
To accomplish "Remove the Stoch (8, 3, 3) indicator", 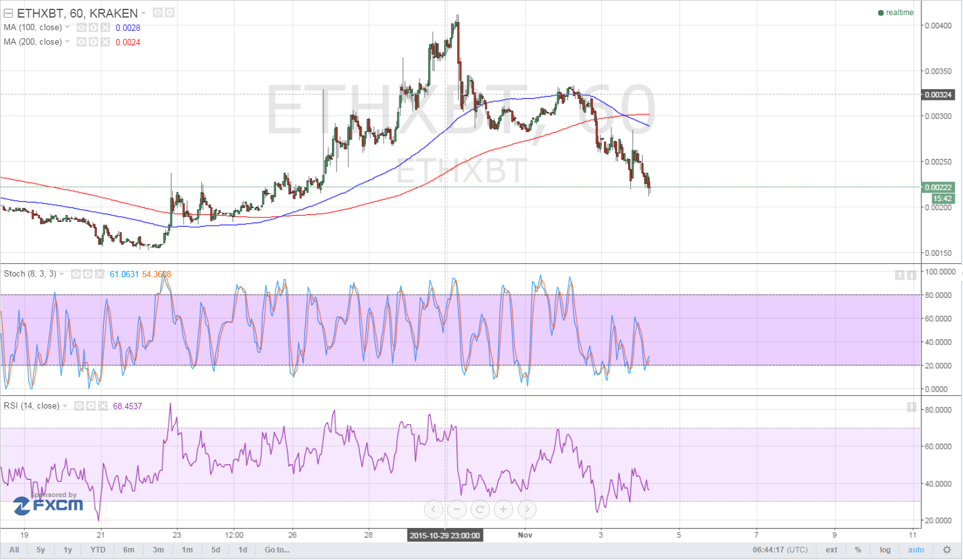I will [x=99, y=274].
